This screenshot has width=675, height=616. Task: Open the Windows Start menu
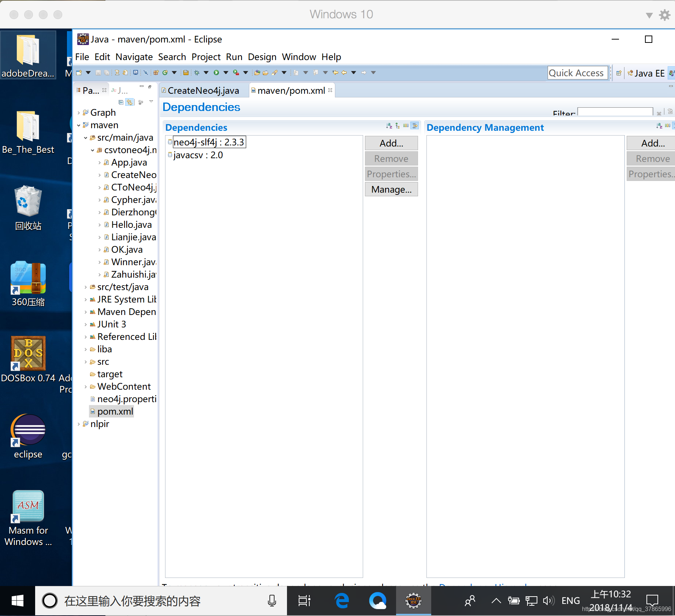(17, 601)
